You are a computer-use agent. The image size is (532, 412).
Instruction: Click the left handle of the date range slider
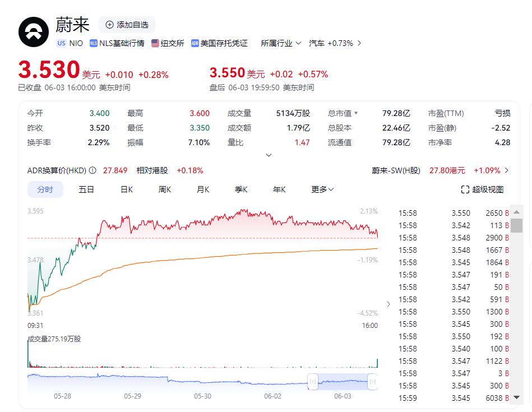(x=312, y=382)
